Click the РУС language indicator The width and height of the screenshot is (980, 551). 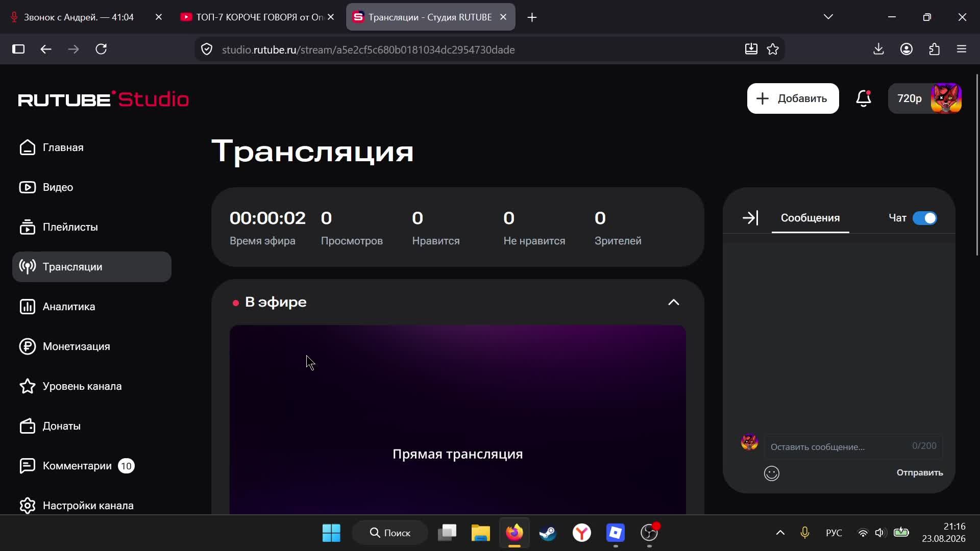(x=834, y=533)
